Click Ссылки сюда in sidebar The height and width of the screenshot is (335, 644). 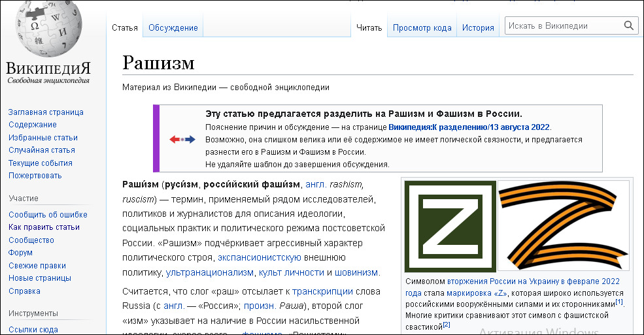[x=33, y=330]
